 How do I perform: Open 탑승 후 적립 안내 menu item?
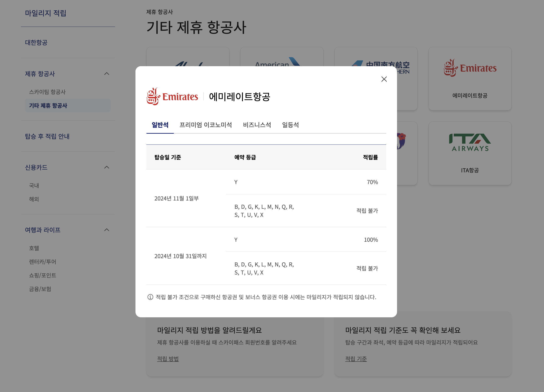coord(47,136)
